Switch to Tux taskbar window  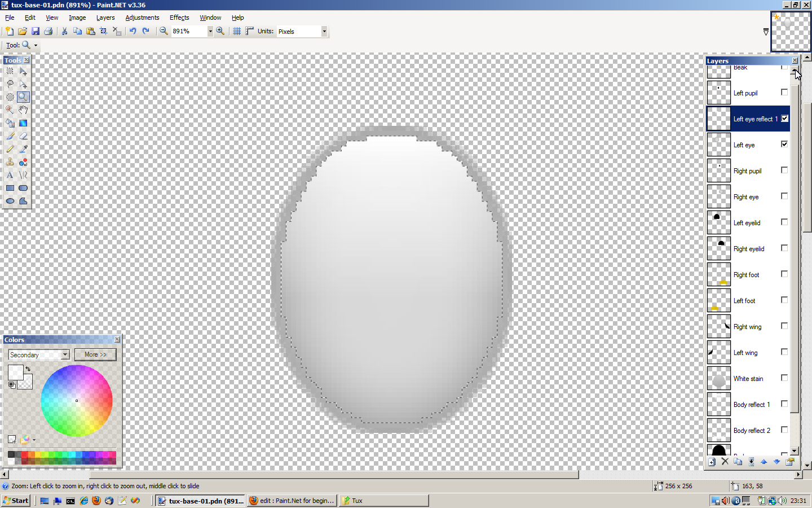point(383,501)
